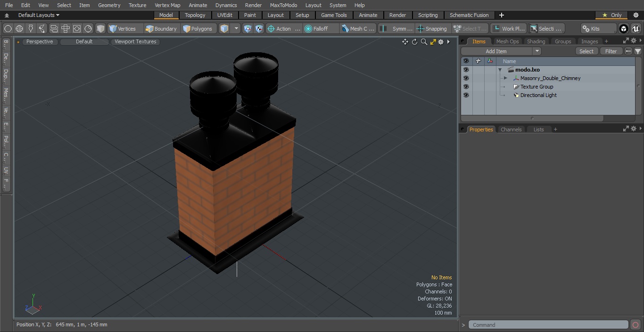Click the pie-circle toolbar icon
The image size is (644, 332).
coord(88,29)
